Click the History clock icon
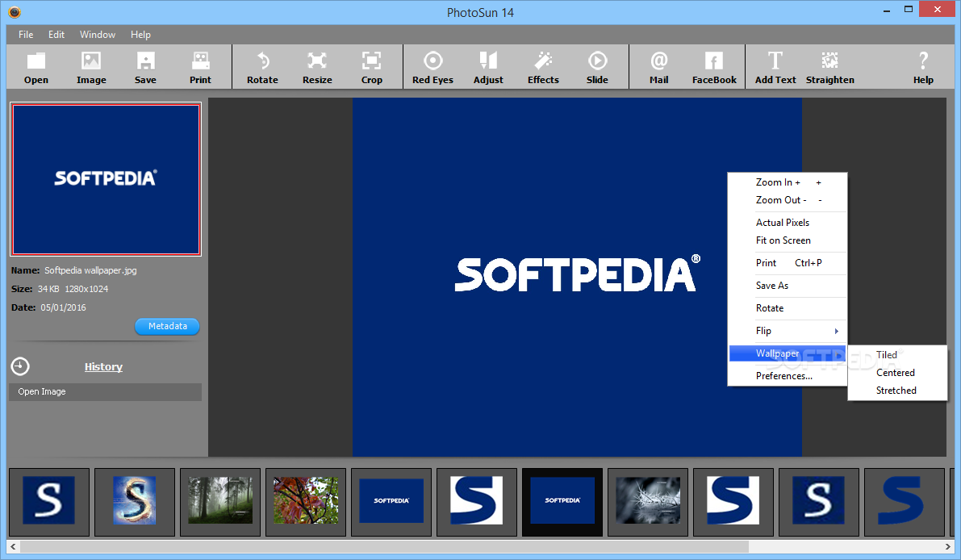 click(x=20, y=366)
